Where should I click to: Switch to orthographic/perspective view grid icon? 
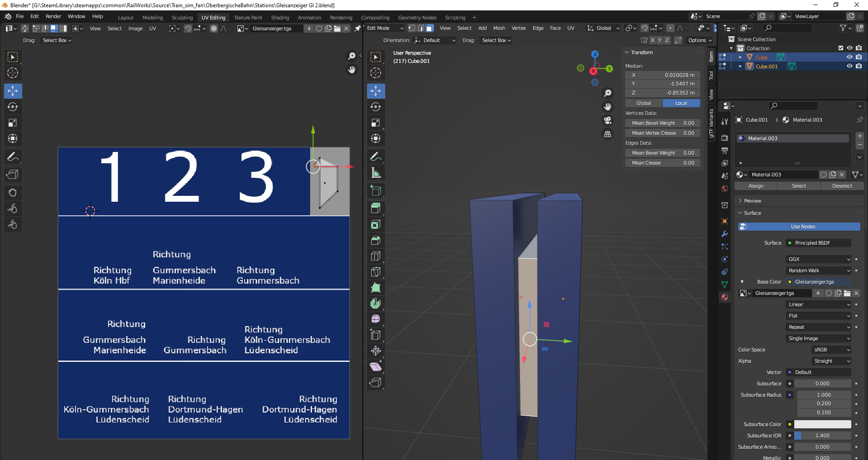click(x=608, y=134)
